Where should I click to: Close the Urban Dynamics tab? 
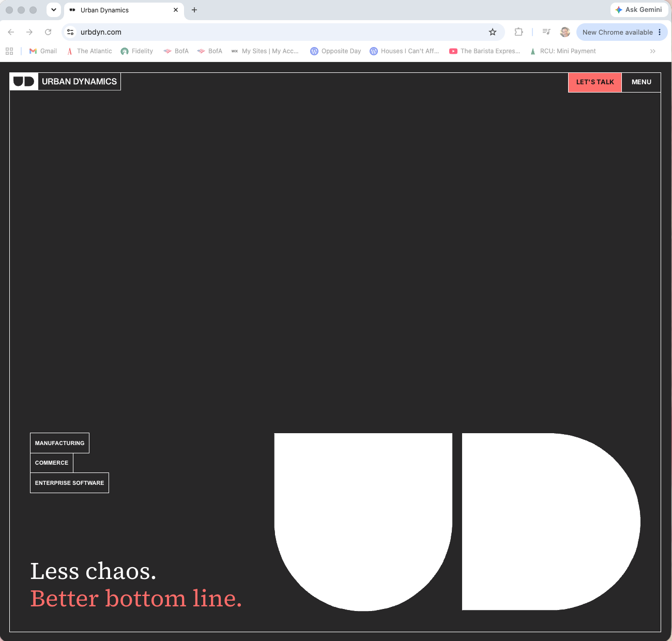176,10
